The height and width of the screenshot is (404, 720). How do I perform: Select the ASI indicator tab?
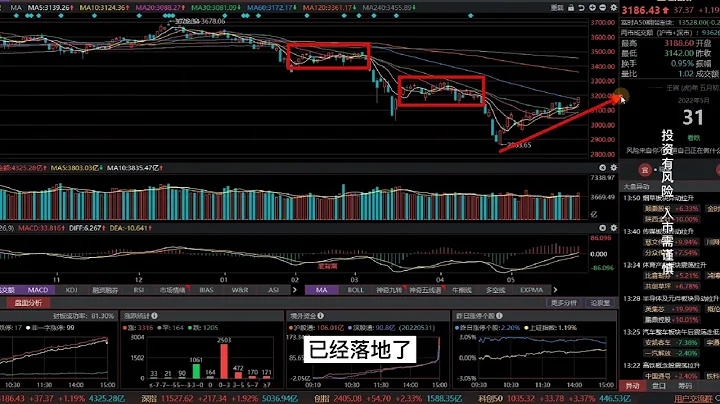[273, 290]
